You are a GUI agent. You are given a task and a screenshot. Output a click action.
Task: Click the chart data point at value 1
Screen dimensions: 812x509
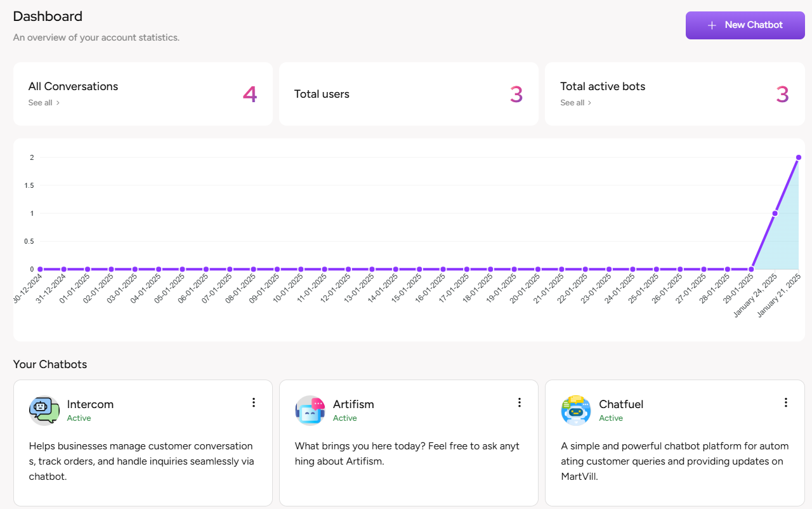(775, 213)
